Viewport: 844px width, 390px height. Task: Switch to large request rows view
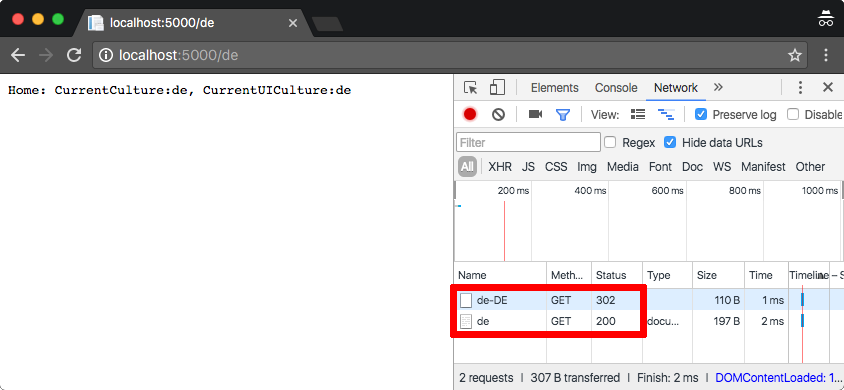[638, 114]
